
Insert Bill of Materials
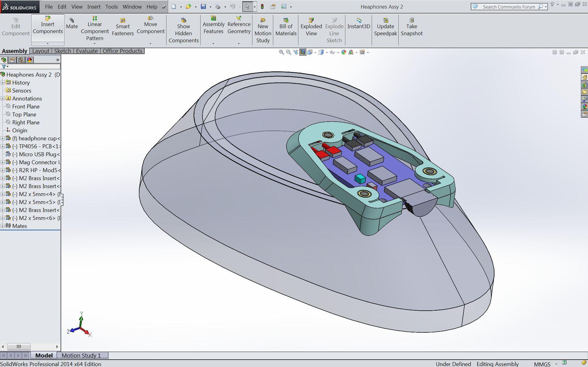pos(286,27)
